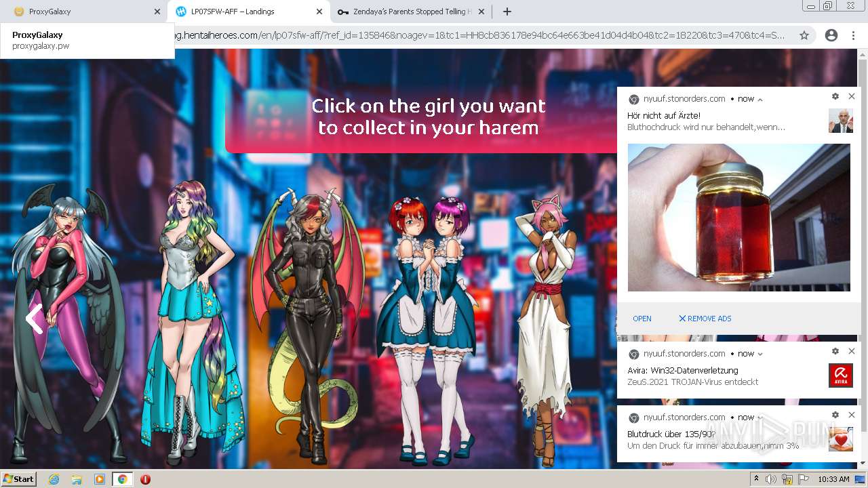Open settings gear of Hör nicht auf Ärzte notification
Viewport: 868px width, 488px height.
tap(835, 97)
